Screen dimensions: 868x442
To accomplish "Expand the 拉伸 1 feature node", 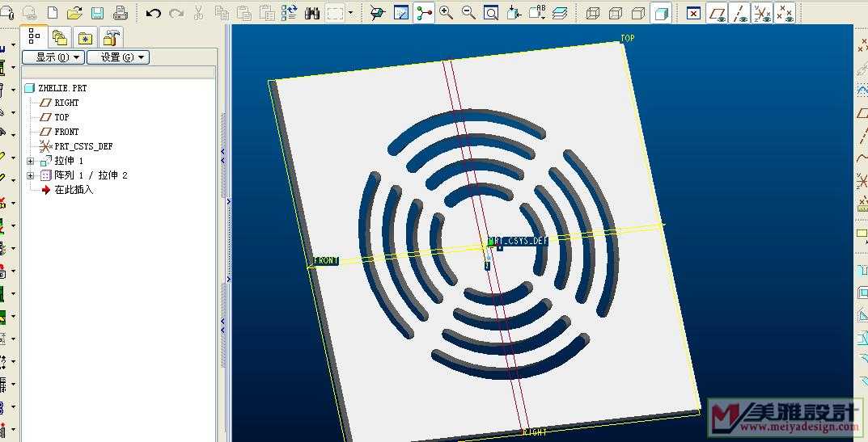I will point(31,161).
